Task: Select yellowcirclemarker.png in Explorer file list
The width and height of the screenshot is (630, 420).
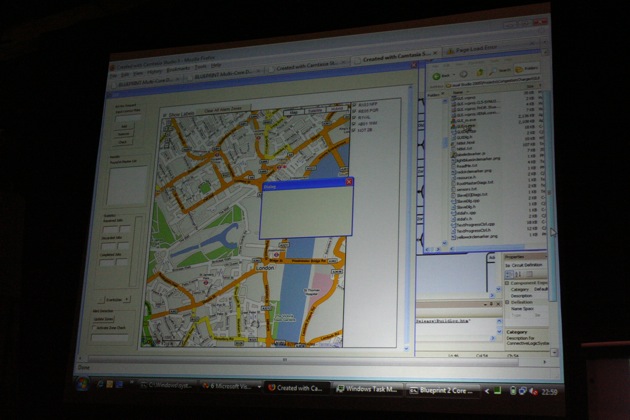Action: click(x=477, y=237)
